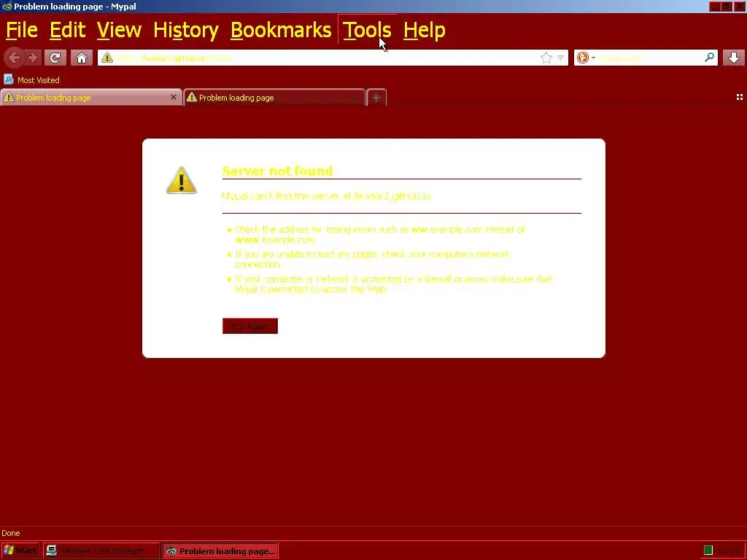
Task: Click the Server not found heading
Action: tap(277, 171)
